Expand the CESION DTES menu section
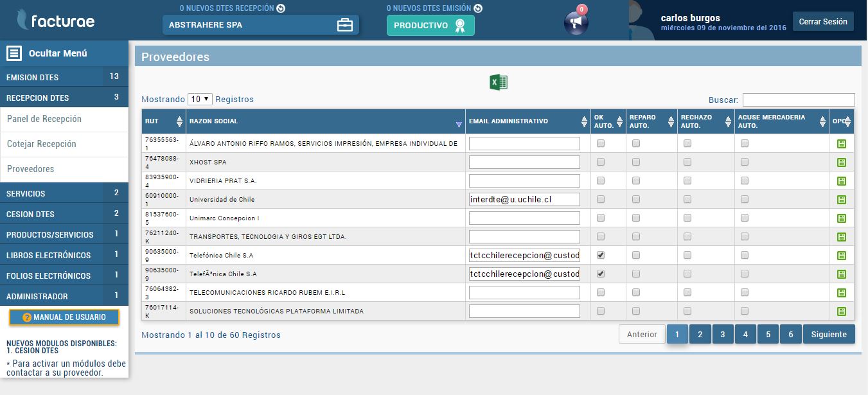Viewport: 868px width, 395px height. pos(64,214)
